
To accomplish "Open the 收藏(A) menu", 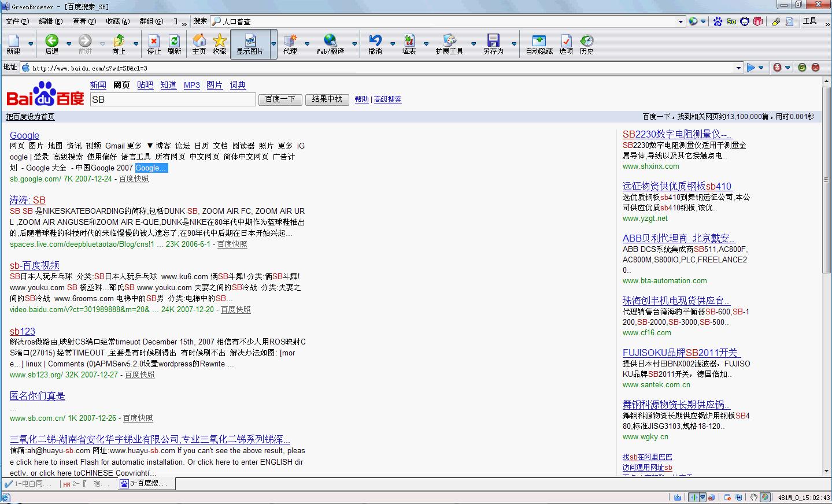I will click(117, 21).
